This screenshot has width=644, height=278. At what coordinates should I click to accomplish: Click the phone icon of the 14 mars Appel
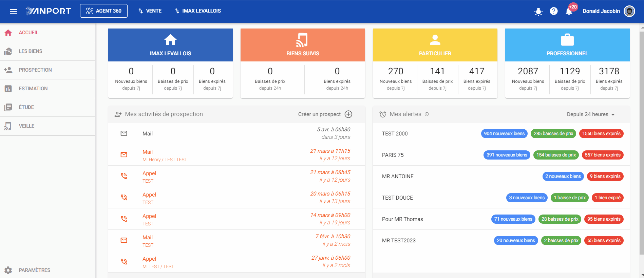pos(124,219)
